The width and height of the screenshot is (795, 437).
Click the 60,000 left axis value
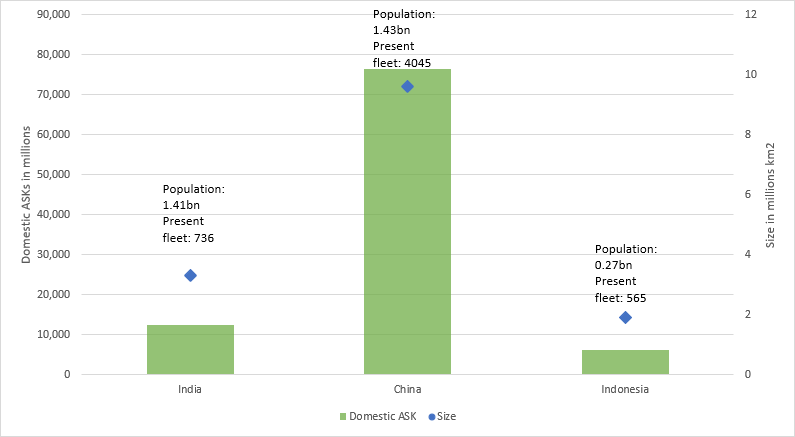click(54, 134)
